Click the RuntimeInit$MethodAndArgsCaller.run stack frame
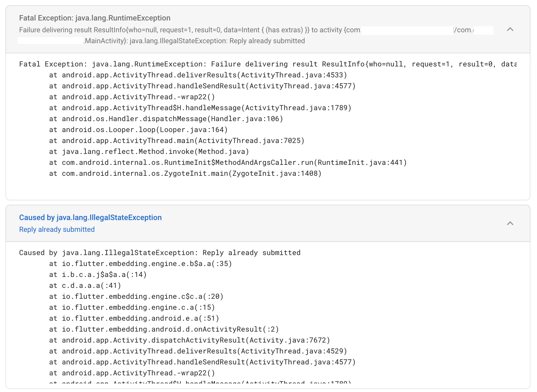Viewport: 537px width, 392px height. tap(228, 163)
